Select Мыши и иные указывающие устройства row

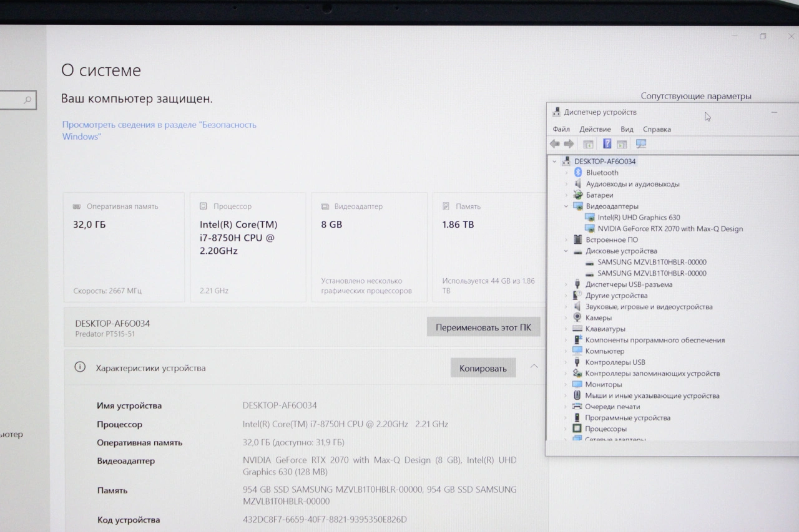coord(652,395)
